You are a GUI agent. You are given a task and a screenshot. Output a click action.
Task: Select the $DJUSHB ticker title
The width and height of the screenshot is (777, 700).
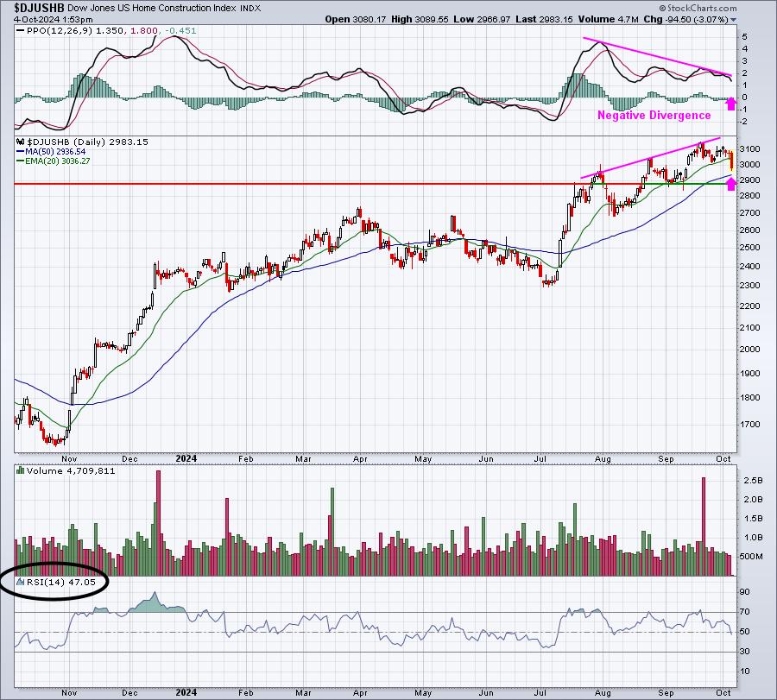[39, 8]
